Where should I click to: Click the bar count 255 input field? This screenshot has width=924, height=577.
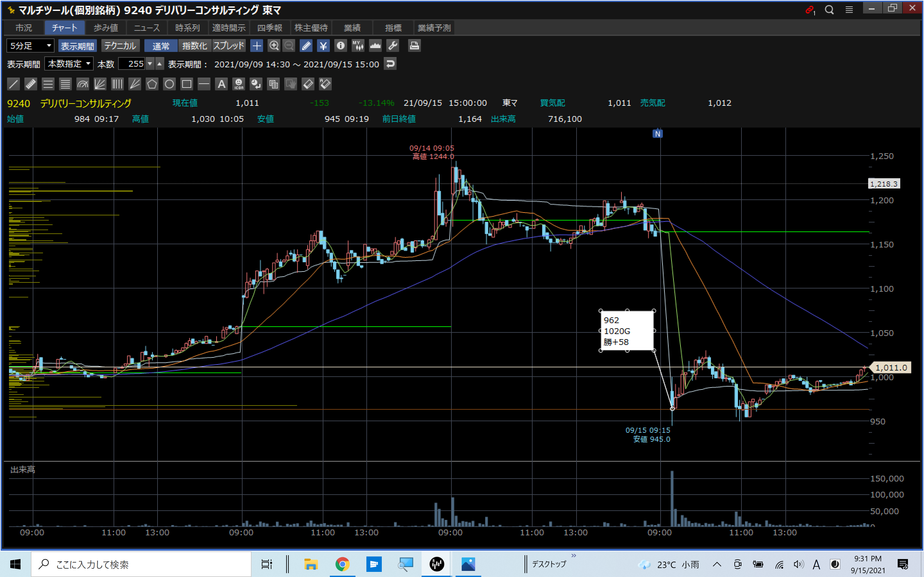click(x=132, y=64)
